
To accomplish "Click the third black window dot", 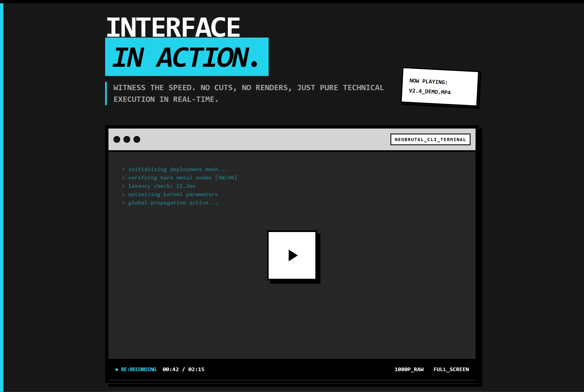I will tap(137, 139).
